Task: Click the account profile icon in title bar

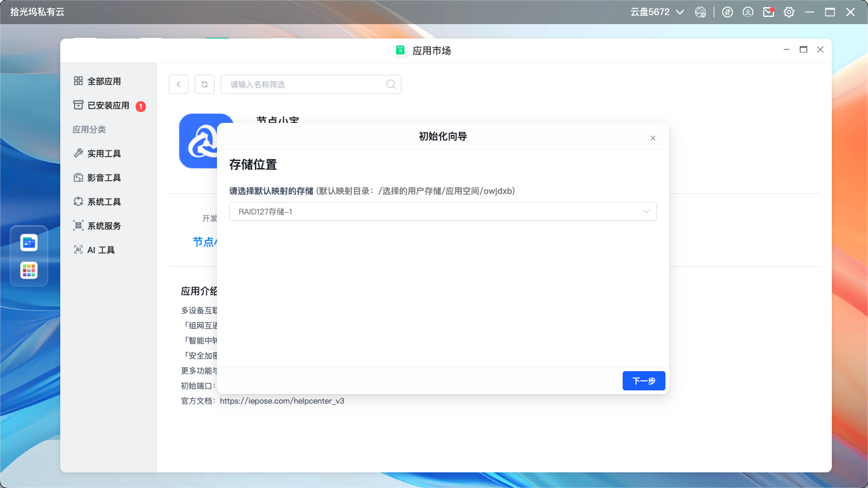Action: pos(747,11)
